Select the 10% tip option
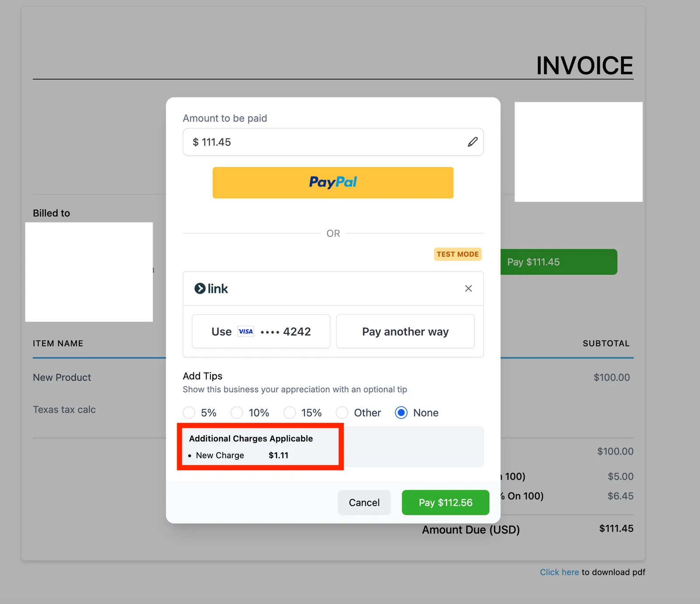700x604 pixels. tap(237, 413)
